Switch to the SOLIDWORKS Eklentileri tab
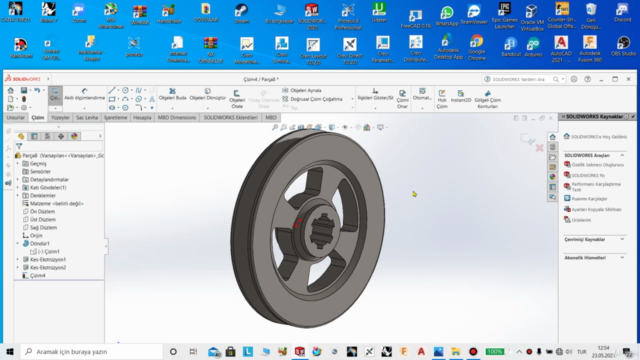The height and width of the screenshot is (360, 640). pyautogui.click(x=231, y=118)
